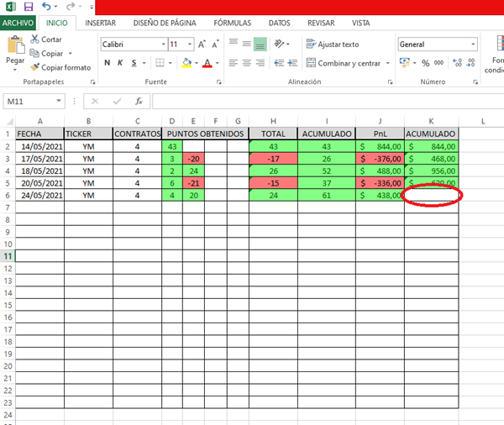
Task: Click the Undo arrow icon
Action: tap(46, 6)
